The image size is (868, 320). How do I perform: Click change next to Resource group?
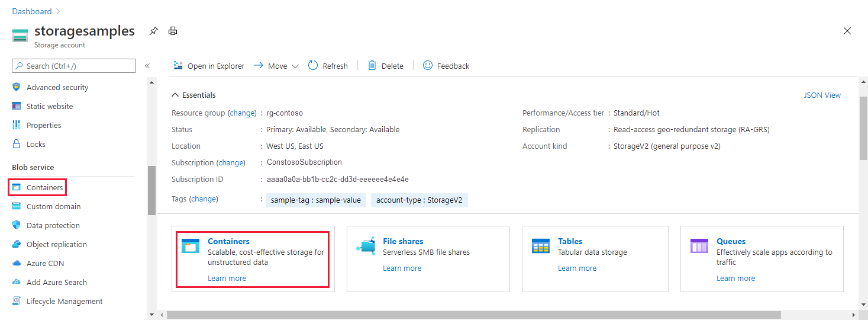[241, 113]
